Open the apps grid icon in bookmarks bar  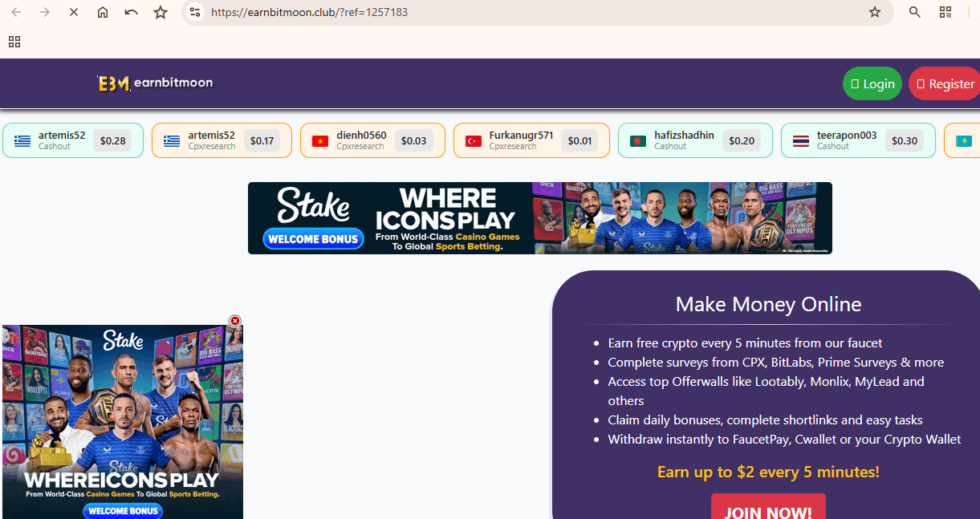coord(14,42)
